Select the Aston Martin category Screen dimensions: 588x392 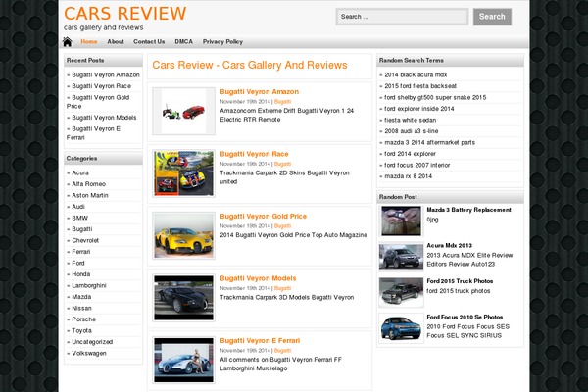[x=90, y=195]
